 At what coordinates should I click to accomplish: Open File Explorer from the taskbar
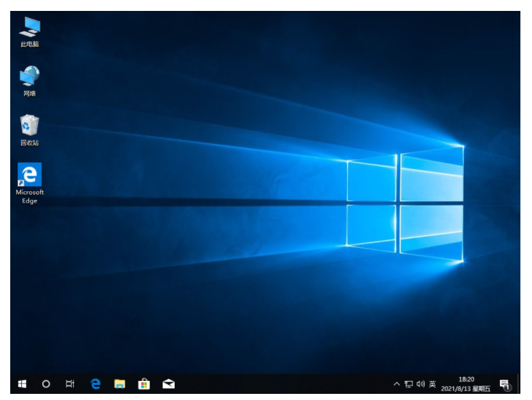[x=119, y=384]
